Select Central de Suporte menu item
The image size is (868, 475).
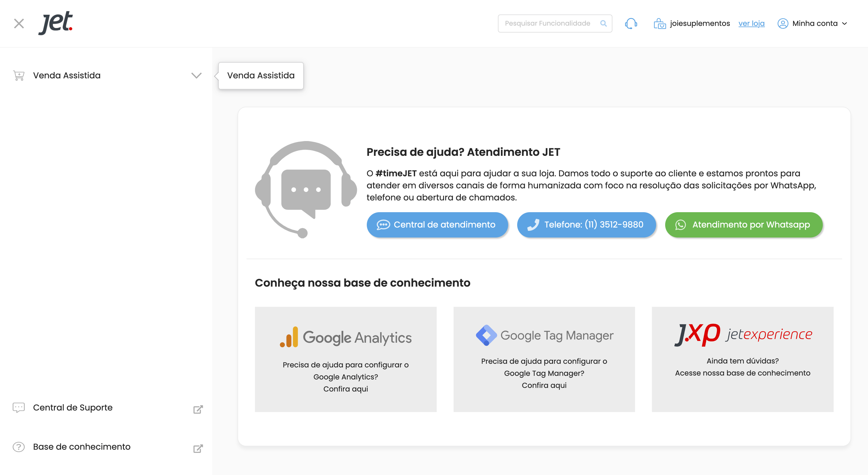click(73, 407)
